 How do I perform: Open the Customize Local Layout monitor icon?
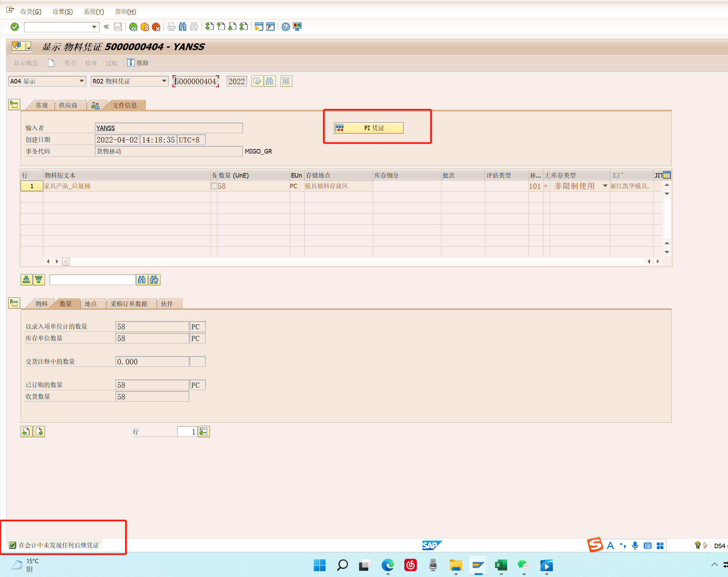[297, 27]
